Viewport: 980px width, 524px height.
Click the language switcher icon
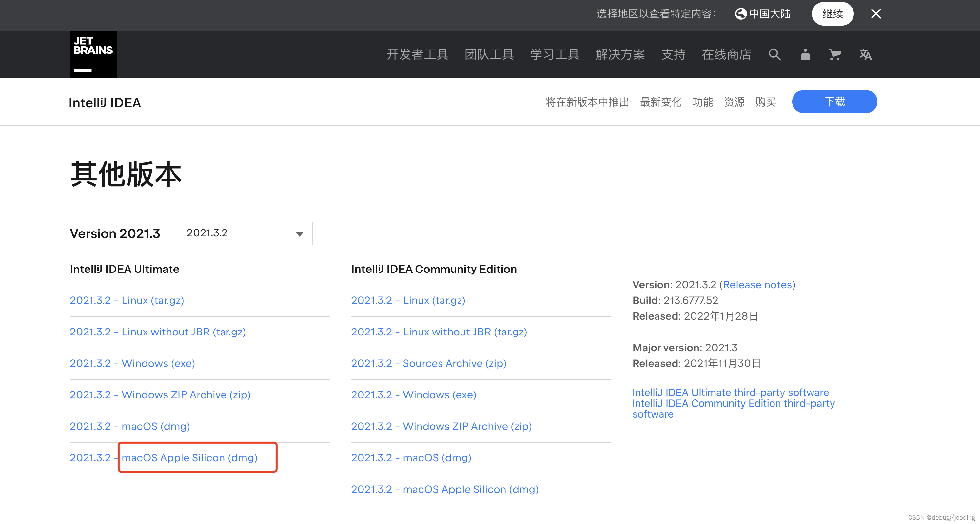pos(865,54)
